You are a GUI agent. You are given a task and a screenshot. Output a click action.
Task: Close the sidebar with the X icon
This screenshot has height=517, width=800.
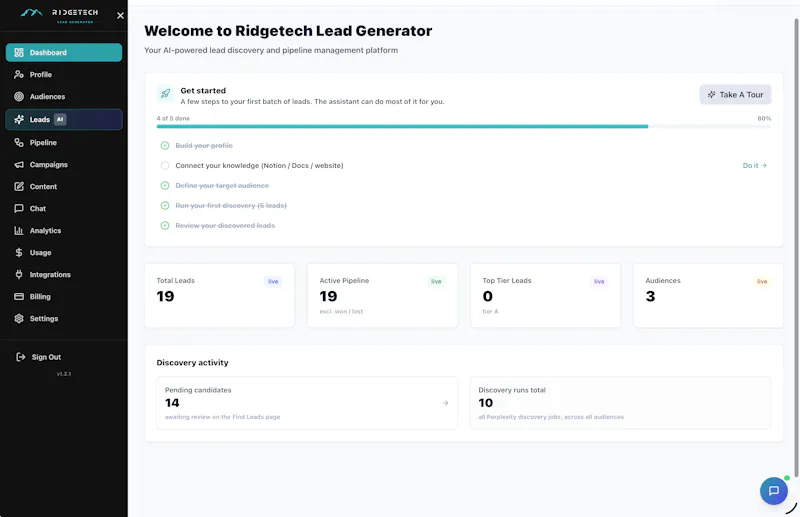pyautogui.click(x=120, y=15)
